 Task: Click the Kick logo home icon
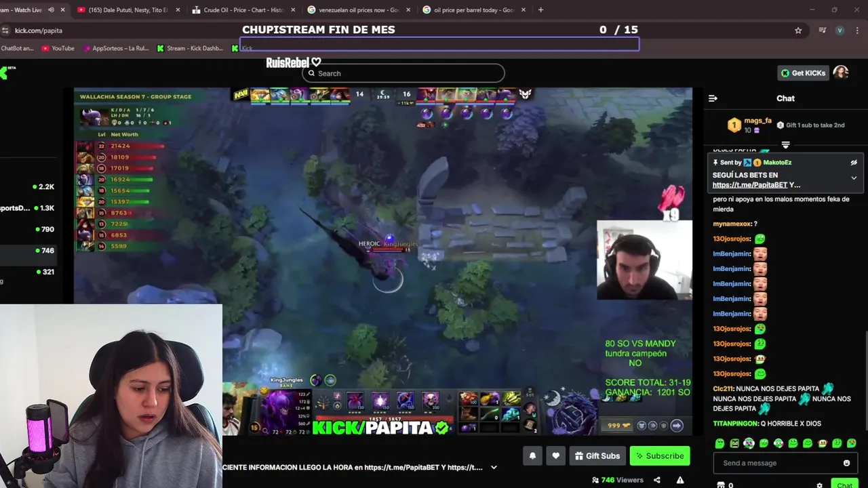[x=5, y=73]
